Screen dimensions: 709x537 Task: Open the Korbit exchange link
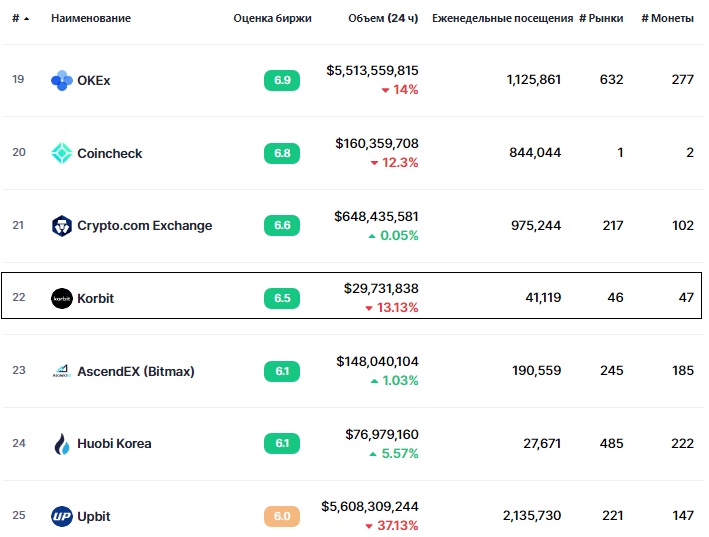coord(95,298)
